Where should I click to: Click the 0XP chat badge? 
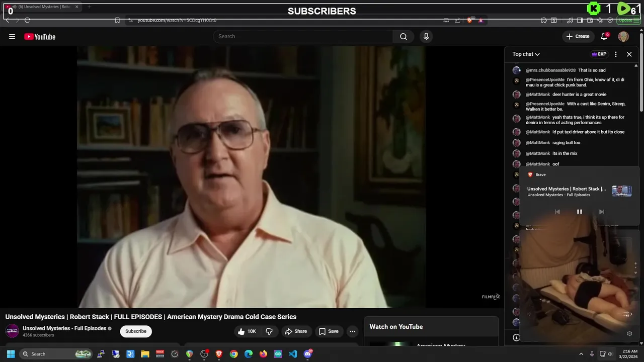(x=599, y=54)
